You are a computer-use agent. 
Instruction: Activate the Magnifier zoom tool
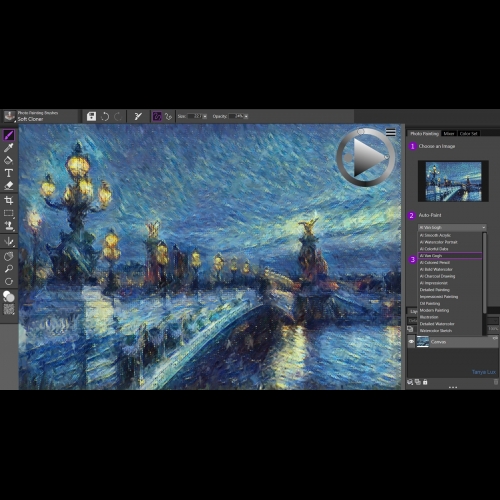9,269
